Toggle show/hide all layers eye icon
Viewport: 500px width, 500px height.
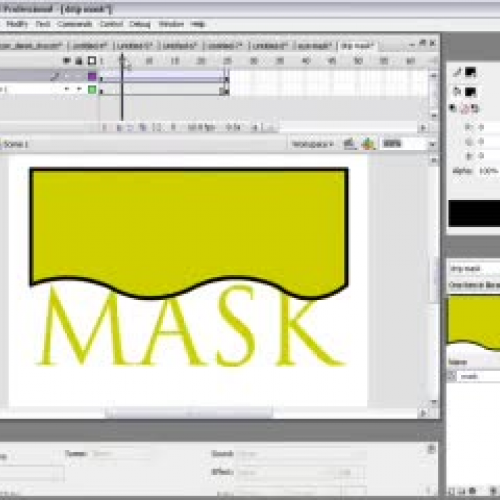pyautogui.click(x=67, y=61)
